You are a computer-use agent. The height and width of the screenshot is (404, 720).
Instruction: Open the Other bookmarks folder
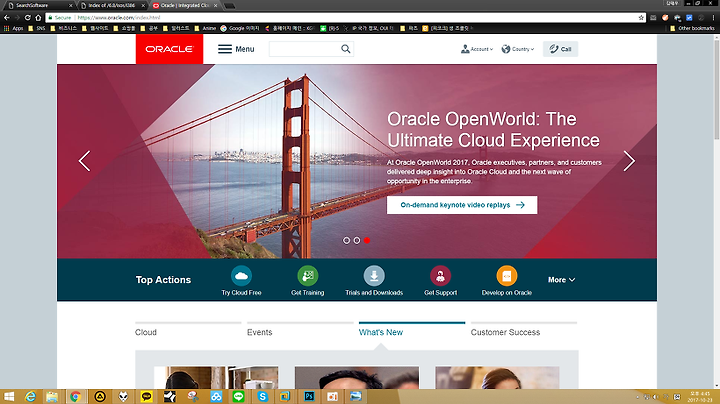click(x=692, y=28)
